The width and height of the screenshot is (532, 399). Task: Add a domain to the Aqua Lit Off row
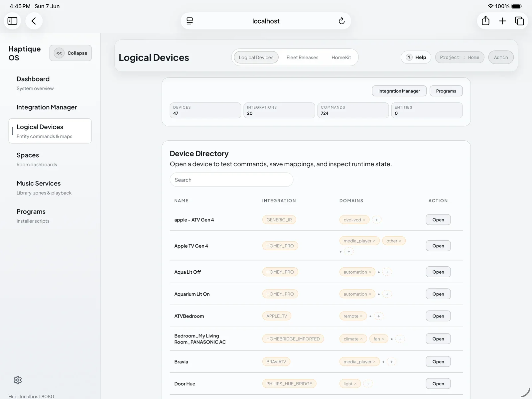tap(387, 272)
